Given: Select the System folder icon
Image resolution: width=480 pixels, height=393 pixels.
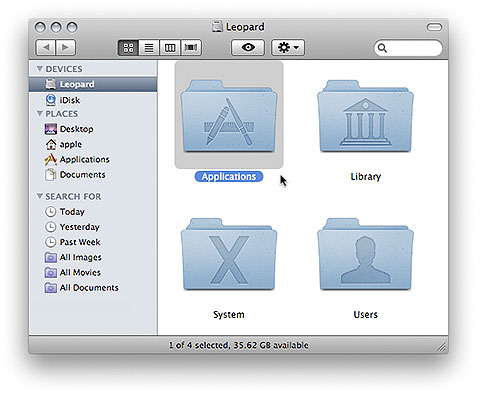Looking at the screenshot, I should [x=229, y=254].
